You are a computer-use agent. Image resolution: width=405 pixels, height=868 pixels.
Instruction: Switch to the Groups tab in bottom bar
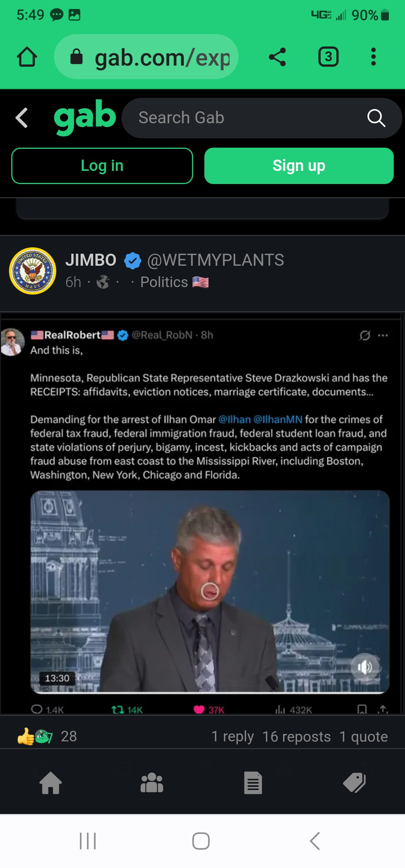point(152,783)
